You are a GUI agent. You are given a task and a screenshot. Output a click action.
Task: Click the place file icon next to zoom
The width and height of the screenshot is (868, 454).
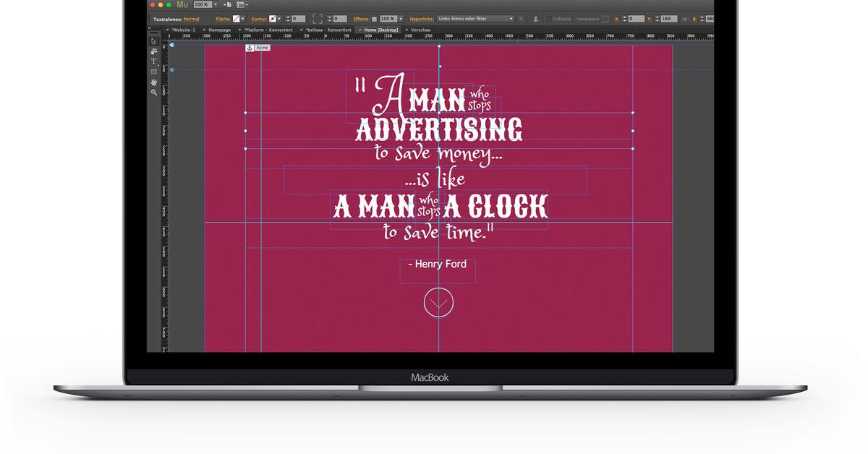click(x=227, y=4)
